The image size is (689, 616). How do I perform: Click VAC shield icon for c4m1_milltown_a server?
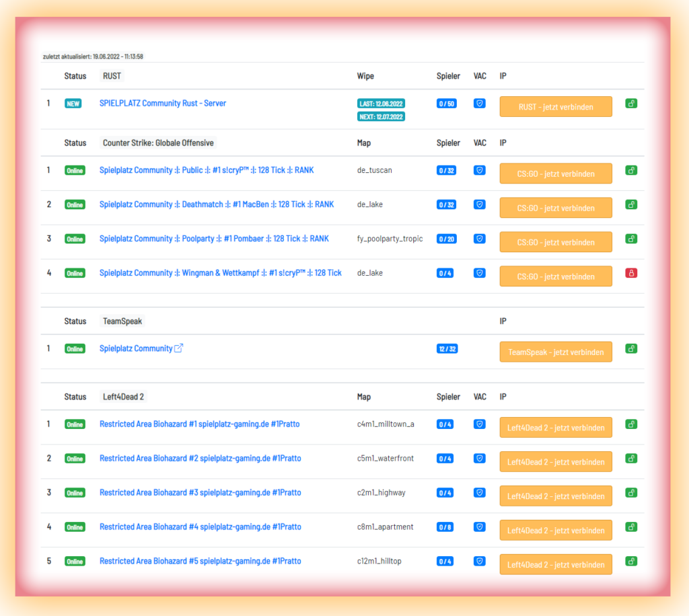point(479,424)
